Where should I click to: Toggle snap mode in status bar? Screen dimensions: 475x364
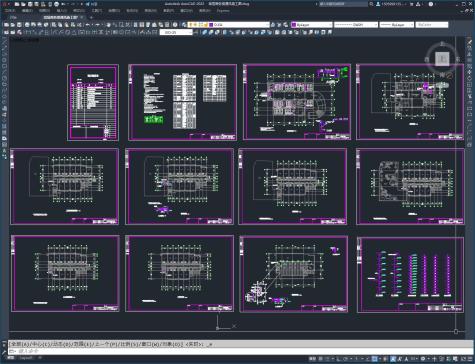click(327, 359)
